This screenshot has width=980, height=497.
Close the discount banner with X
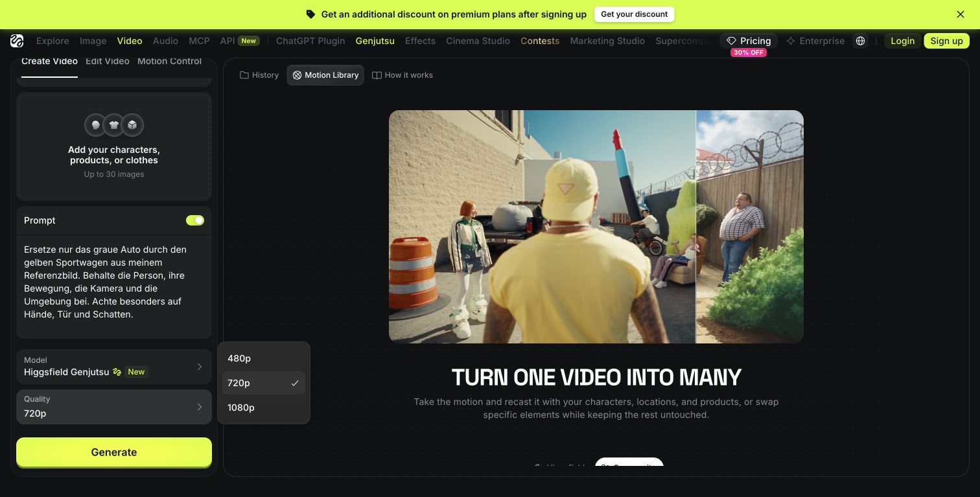[x=961, y=14]
